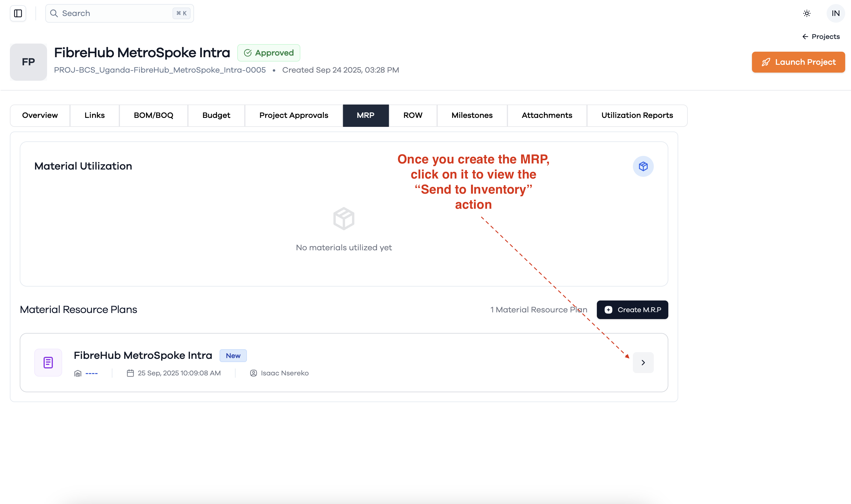This screenshot has height=504, width=851.
Task: Launch the project
Action: [798, 62]
